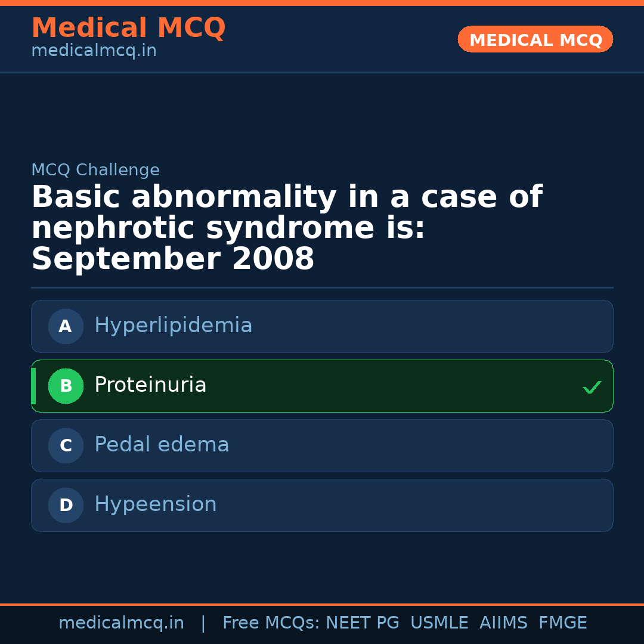Open medicalmcq.in link under header title
The width and height of the screenshot is (644, 644).
click(94, 51)
